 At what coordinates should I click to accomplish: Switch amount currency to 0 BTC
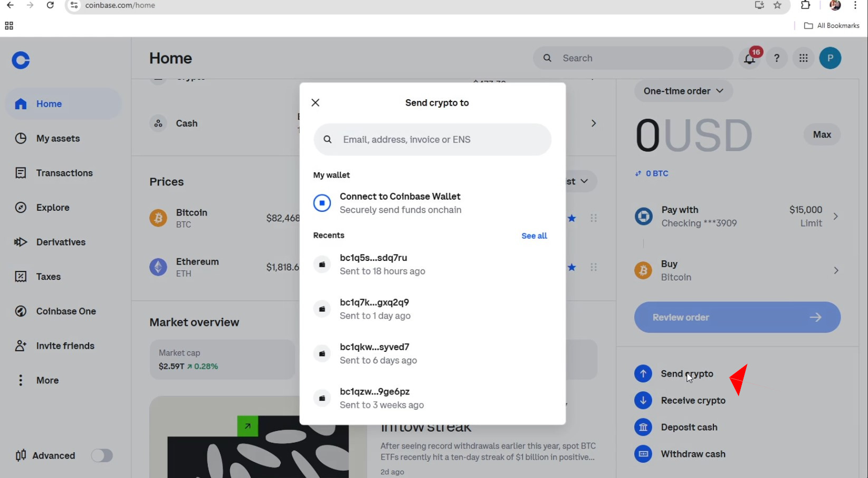click(x=652, y=173)
